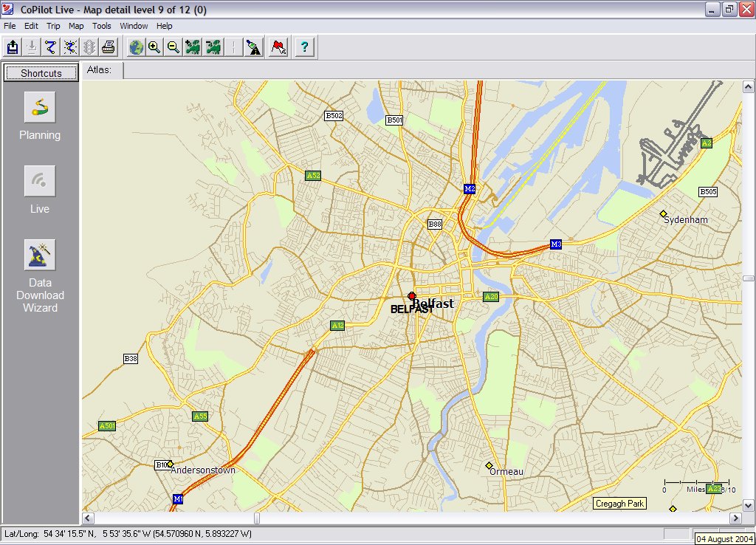The height and width of the screenshot is (545, 756).
Task: Open the Tools menu
Action: pyautogui.click(x=102, y=26)
